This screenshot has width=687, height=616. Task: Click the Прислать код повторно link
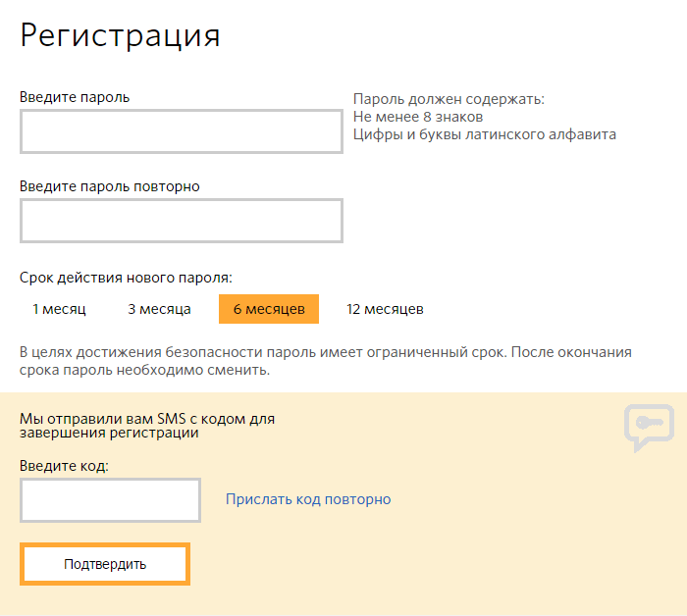coord(308,499)
